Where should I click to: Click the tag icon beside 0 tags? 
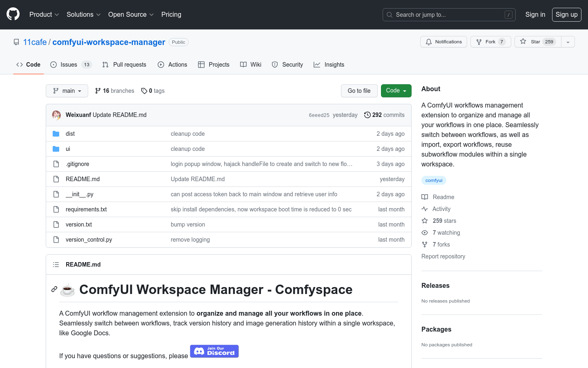point(144,91)
